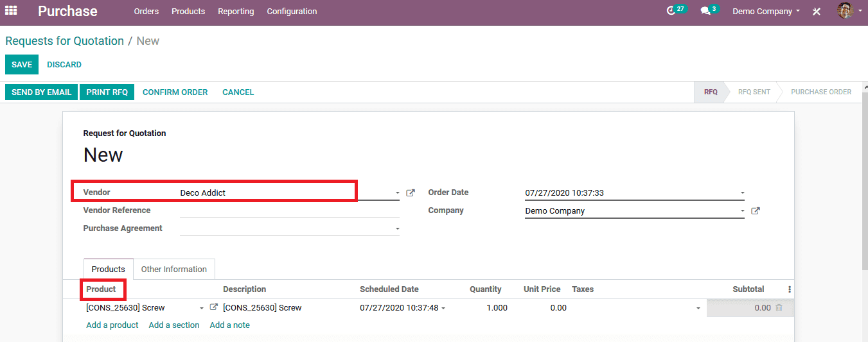Delete the Screw order line trash icon

(x=779, y=308)
